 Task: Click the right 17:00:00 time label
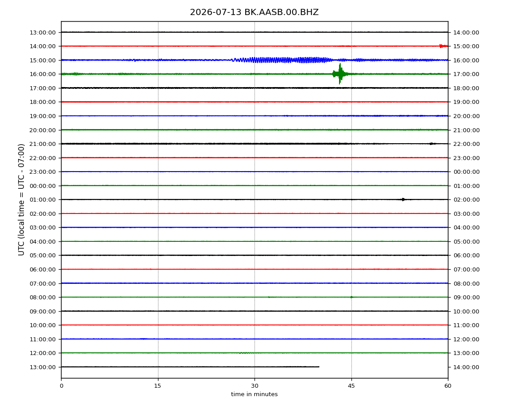466,74
